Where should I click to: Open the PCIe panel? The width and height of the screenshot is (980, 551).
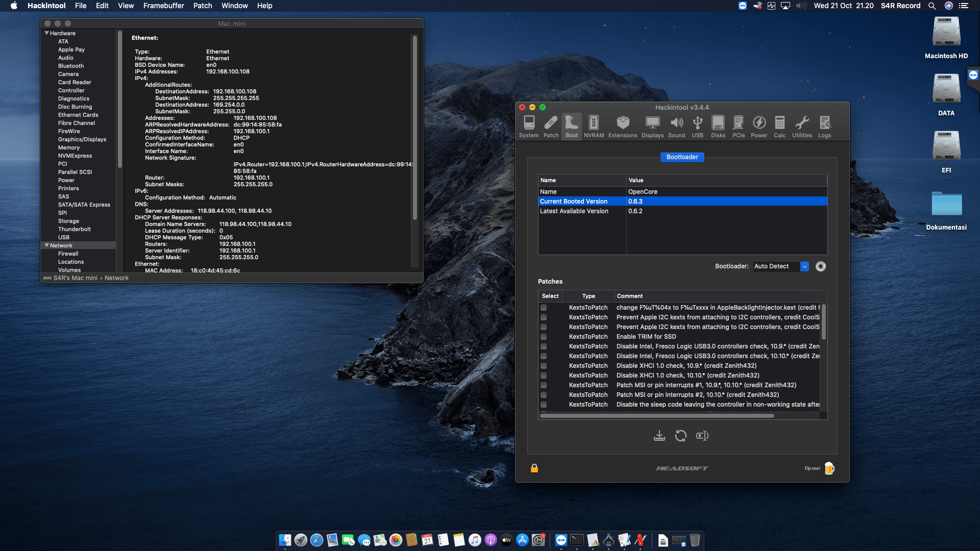(738, 126)
